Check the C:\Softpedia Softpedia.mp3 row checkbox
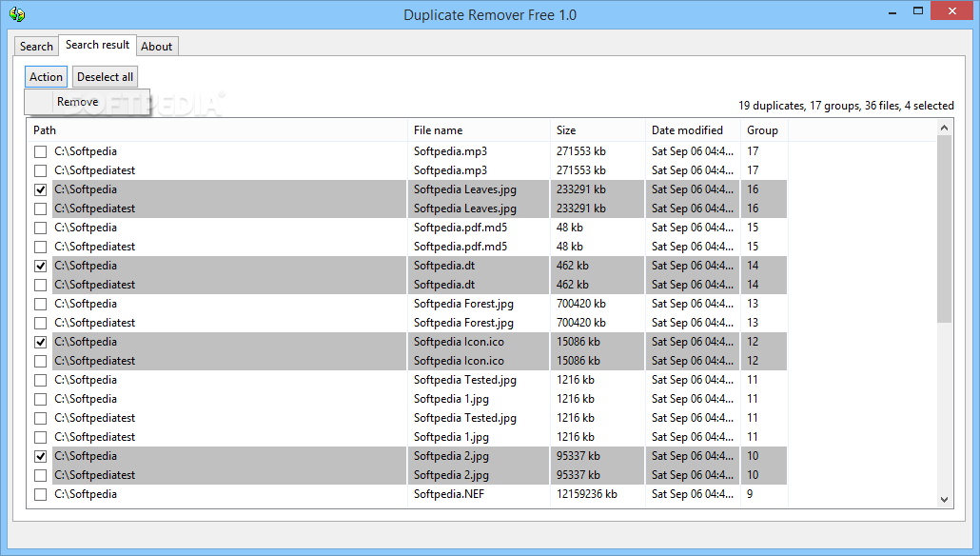980x556 pixels. pos(41,151)
